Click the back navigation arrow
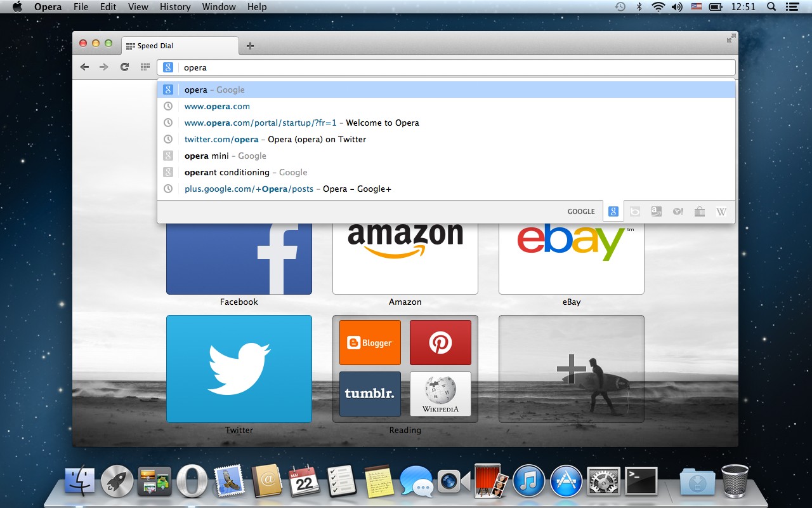The width and height of the screenshot is (812, 508). coord(84,67)
